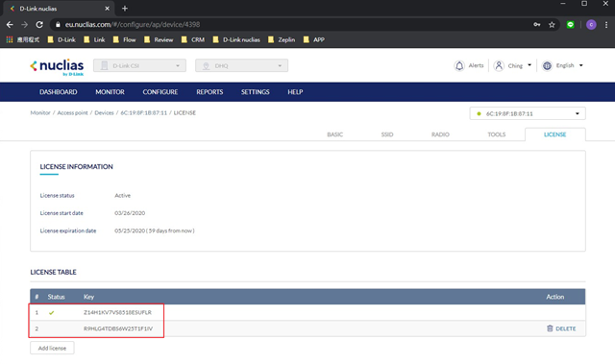615x364 pixels.
Task: Follow the Devices breadcrumb link
Action: [104, 112]
